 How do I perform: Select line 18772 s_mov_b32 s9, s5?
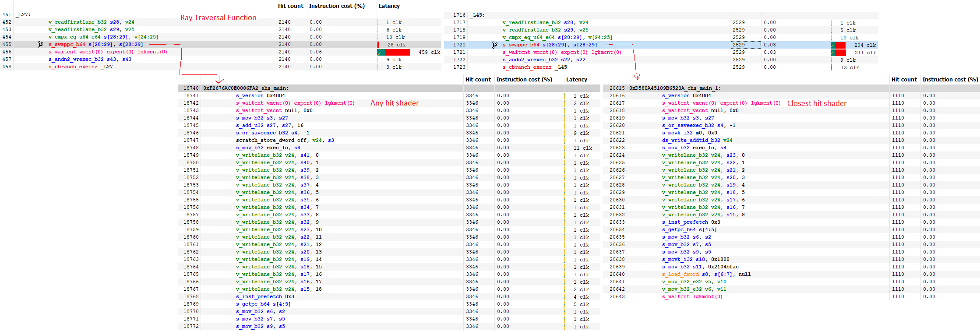tap(261, 326)
